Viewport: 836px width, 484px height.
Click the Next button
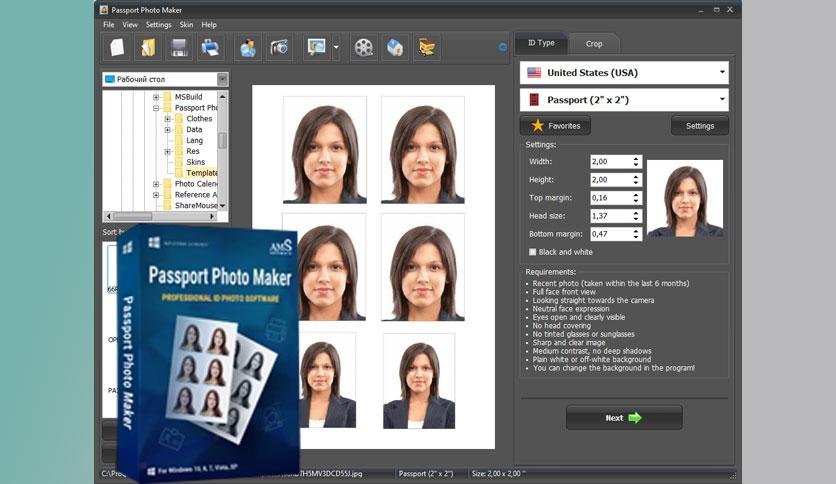coord(624,418)
